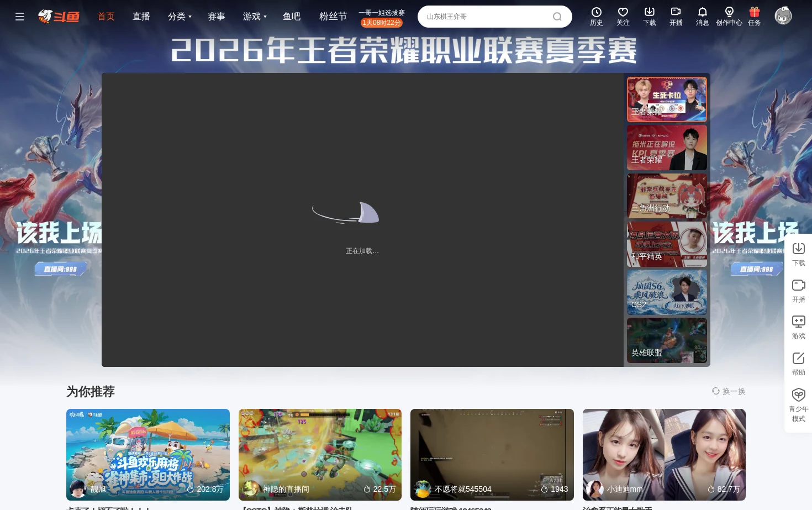
Task: Open the 消息 bell icon
Action: point(703,17)
